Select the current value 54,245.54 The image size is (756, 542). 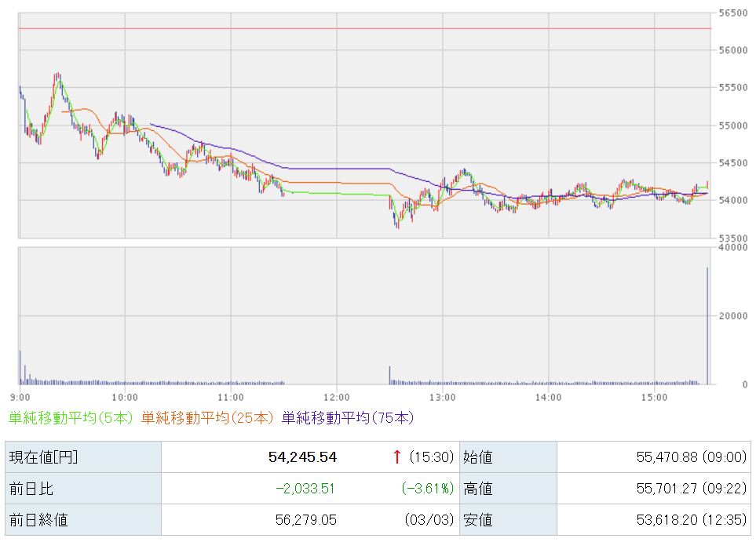302,457
